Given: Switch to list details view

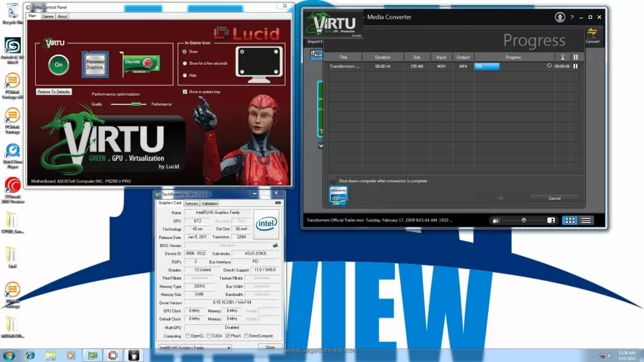Looking at the screenshot, I should pyautogui.click(x=586, y=221).
